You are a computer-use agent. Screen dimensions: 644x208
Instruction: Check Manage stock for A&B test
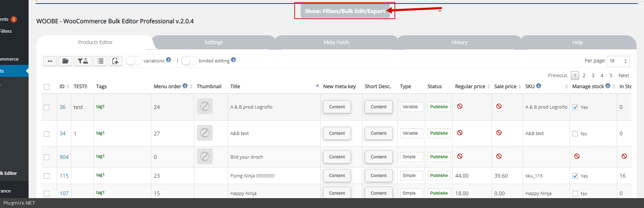575,134
